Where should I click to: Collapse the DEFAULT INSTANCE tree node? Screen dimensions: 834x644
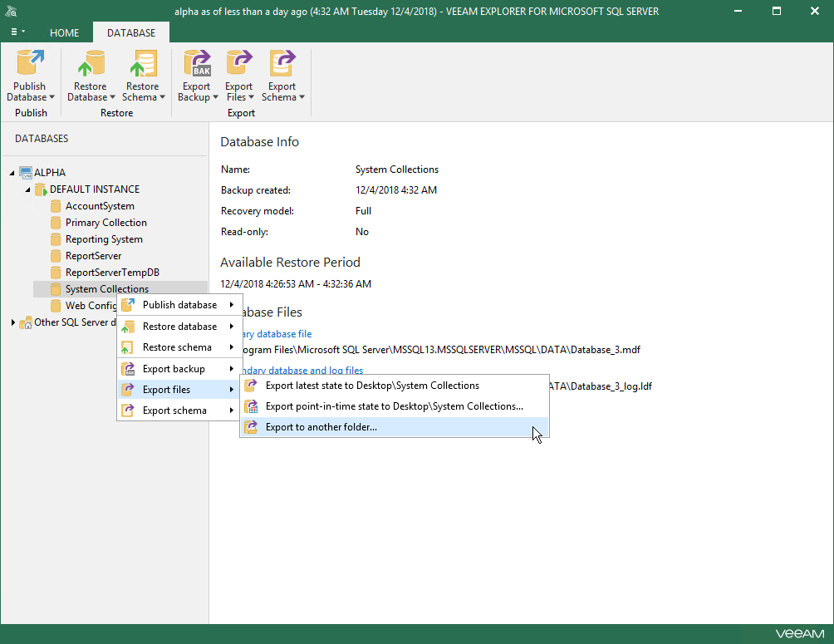pos(27,189)
